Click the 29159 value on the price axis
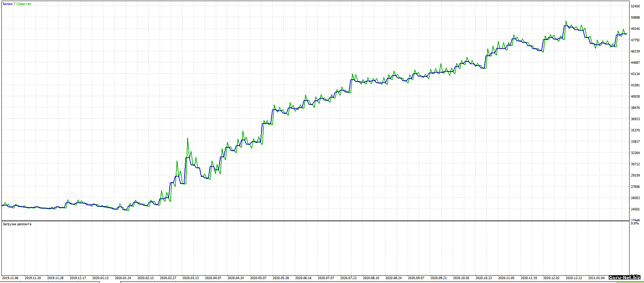Screen dimensions: 644x283 click(x=636, y=176)
